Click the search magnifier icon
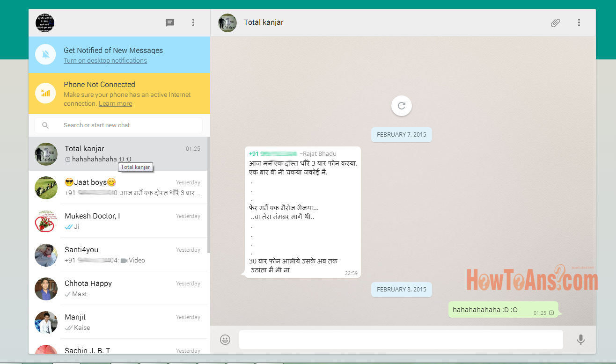The height and width of the screenshot is (364, 616). (x=45, y=125)
